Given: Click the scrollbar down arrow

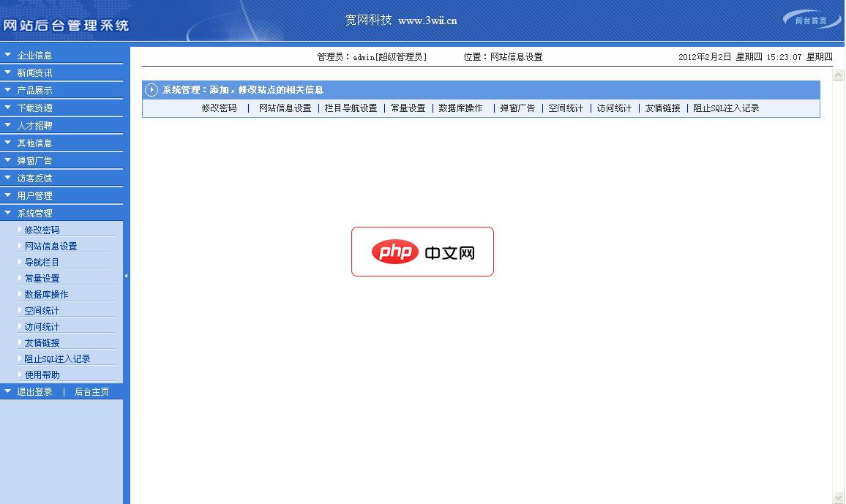Looking at the screenshot, I should click(839, 497).
